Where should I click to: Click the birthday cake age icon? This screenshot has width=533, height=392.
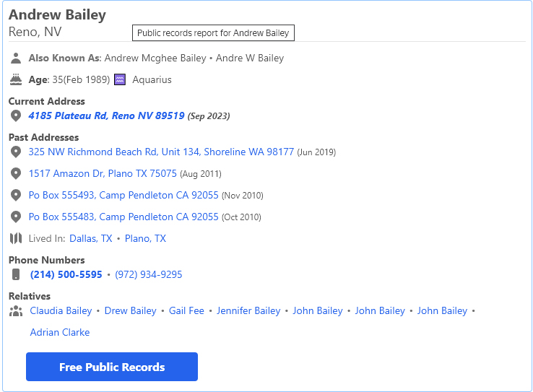[16, 80]
